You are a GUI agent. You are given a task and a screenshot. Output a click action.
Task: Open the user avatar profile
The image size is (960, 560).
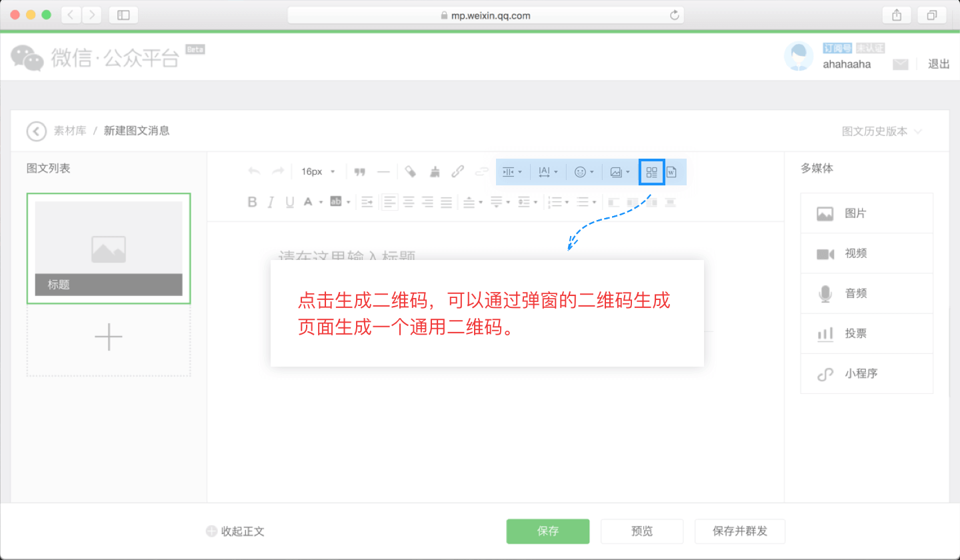click(x=799, y=57)
